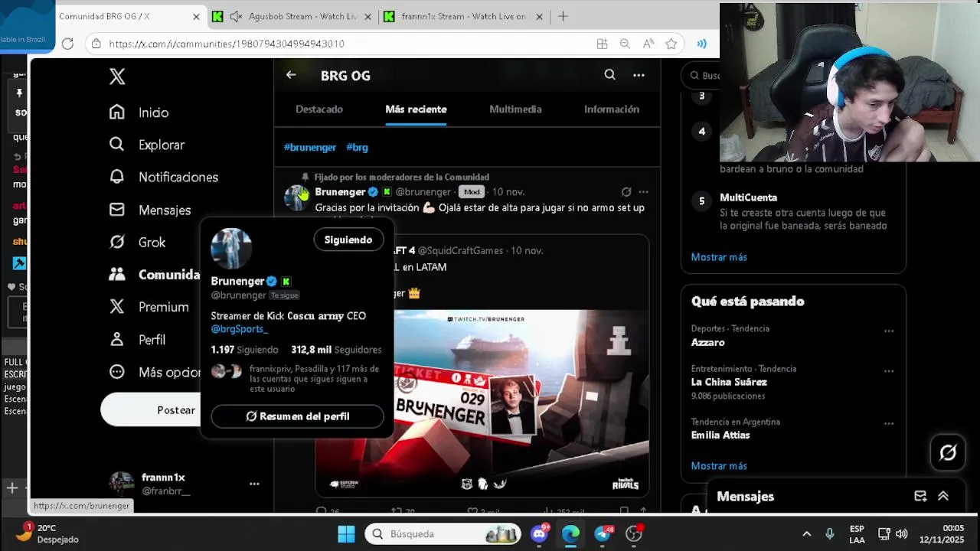Expand the Mensajes drawer
980x551 pixels.
(943, 496)
